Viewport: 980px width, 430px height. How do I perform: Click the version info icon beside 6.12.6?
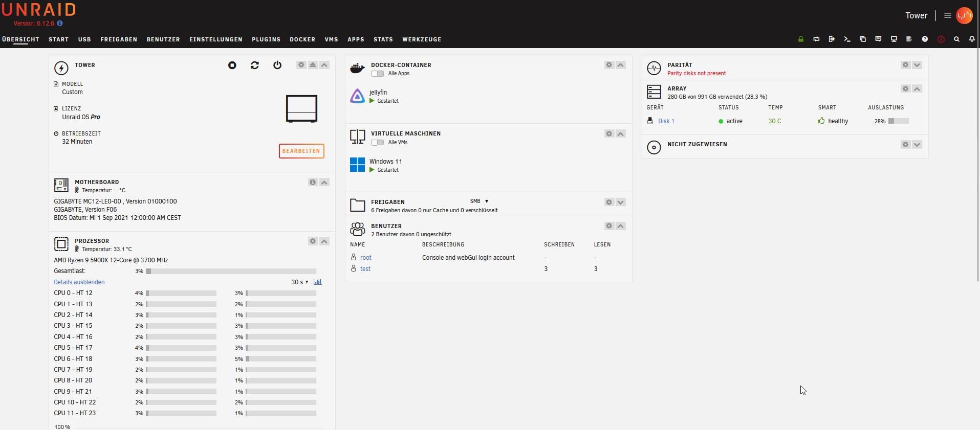point(60,24)
